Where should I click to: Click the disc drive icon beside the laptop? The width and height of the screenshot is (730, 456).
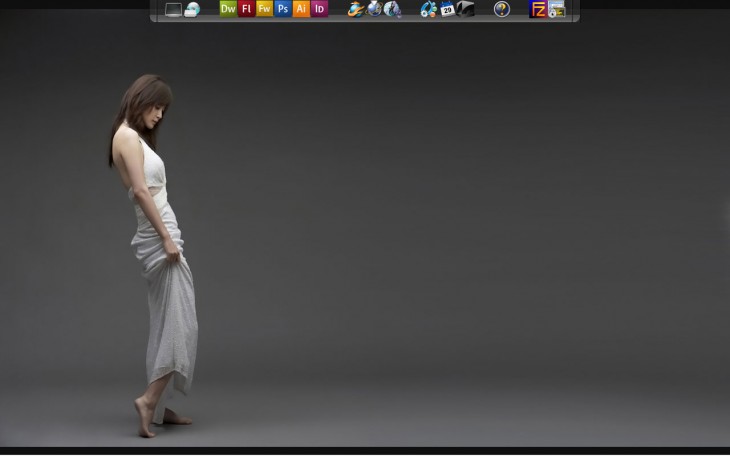(192, 9)
